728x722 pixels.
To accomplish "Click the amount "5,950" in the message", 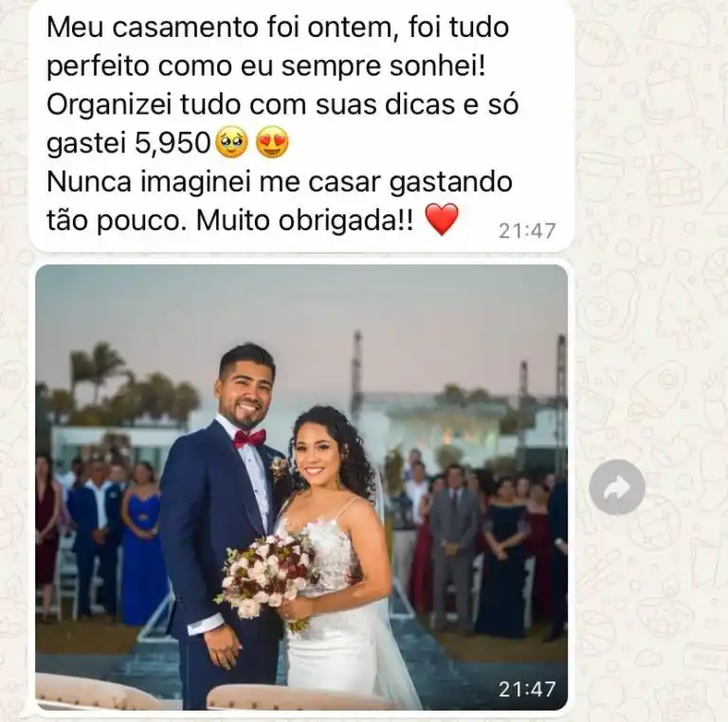I will [x=173, y=143].
